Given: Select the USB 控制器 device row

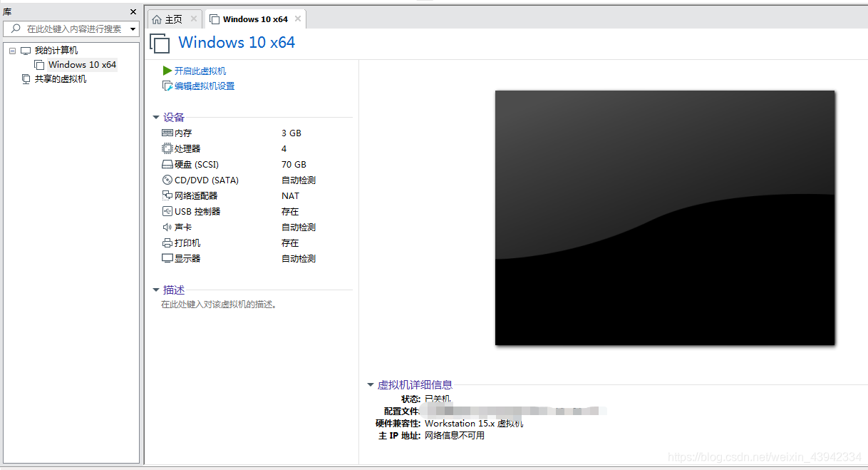Looking at the screenshot, I should tap(257, 212).
